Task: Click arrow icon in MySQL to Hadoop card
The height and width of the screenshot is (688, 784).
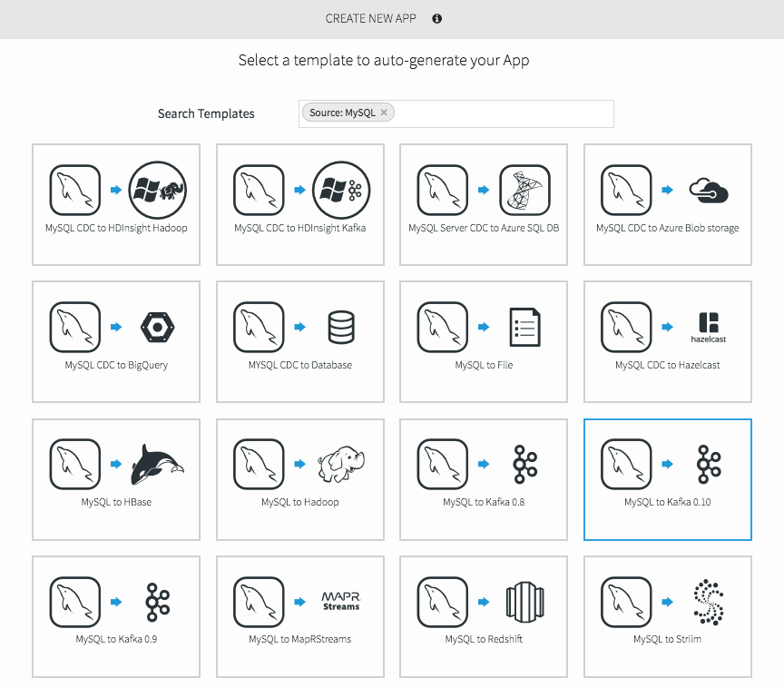Action: point(300,465)
